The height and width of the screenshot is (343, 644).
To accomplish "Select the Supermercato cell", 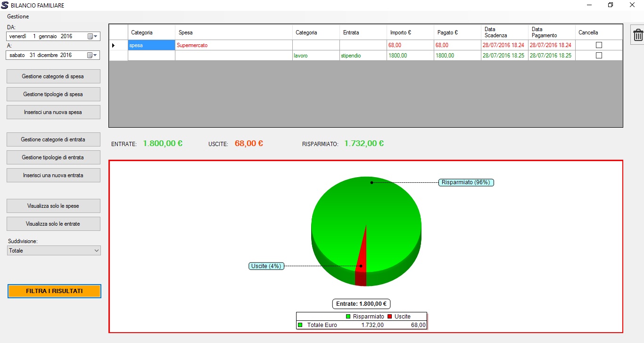I will click(x=233, y=45).
